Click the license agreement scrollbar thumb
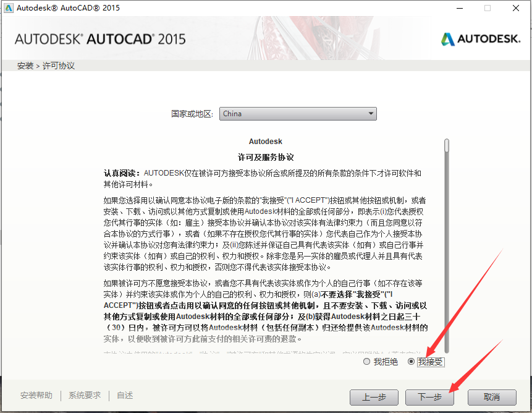Screen dimensions: 532x413 coord(447,145)
